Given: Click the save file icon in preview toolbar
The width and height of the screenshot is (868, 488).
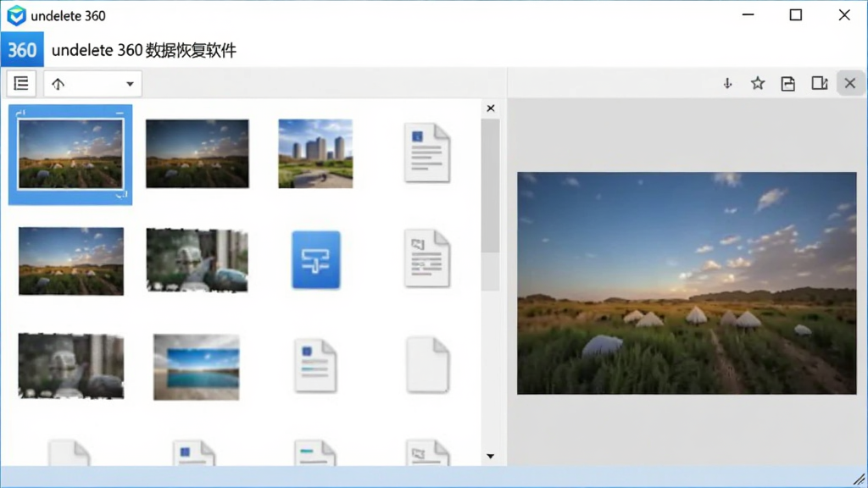Looking at the screenshot, I should 787,84.
